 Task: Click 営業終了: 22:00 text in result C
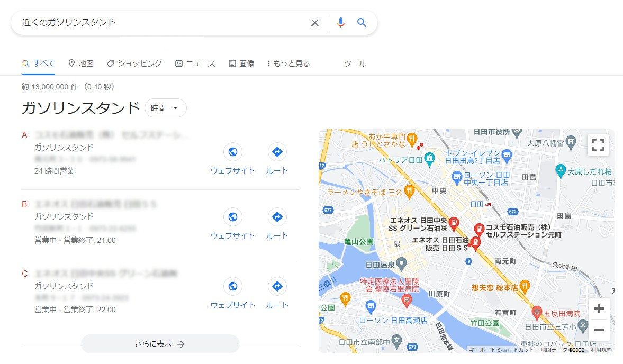pos(90,310)
